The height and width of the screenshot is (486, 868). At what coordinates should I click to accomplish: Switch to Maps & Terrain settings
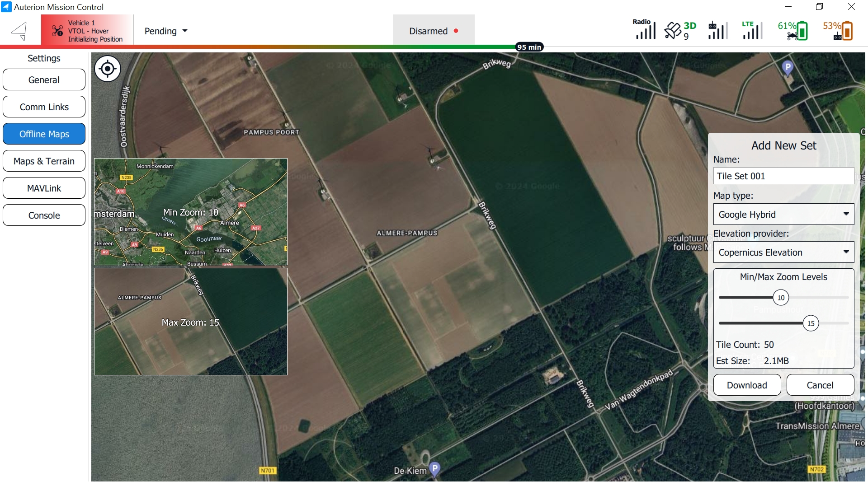click(44, 161)
